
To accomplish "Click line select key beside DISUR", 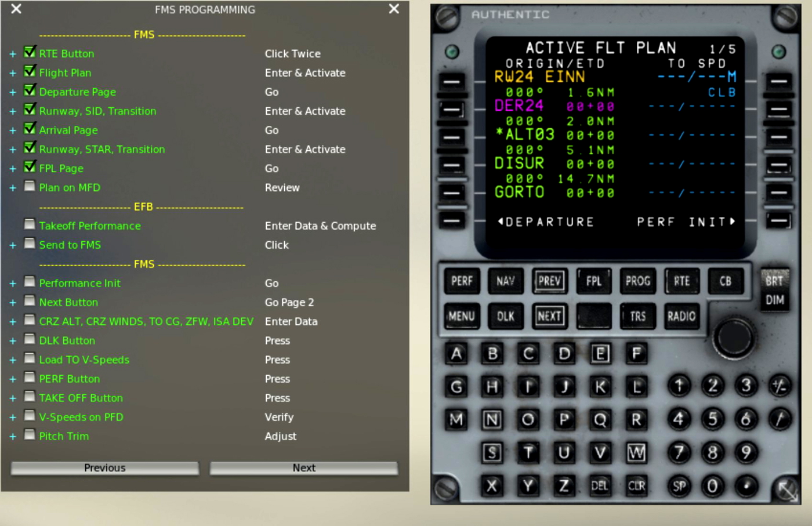I will tap(452, 165).
